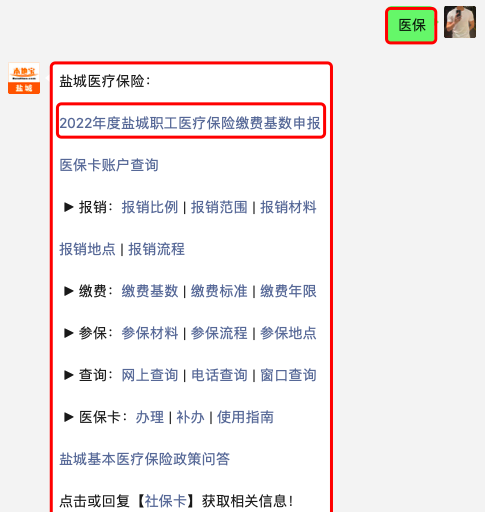Viewport: 485px width, 512px height.
Task: Open the 电话查询 link
Action: [219, 375]
